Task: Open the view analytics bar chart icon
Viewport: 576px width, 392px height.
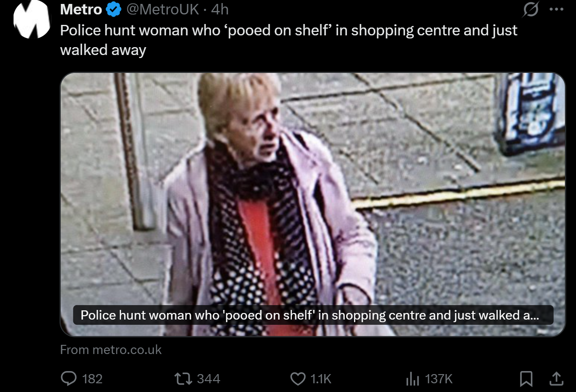Action: [x=413, y=378]
